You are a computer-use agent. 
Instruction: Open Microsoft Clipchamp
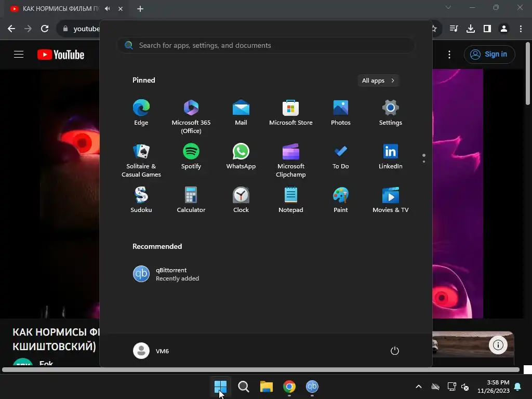tap(291, 161)
